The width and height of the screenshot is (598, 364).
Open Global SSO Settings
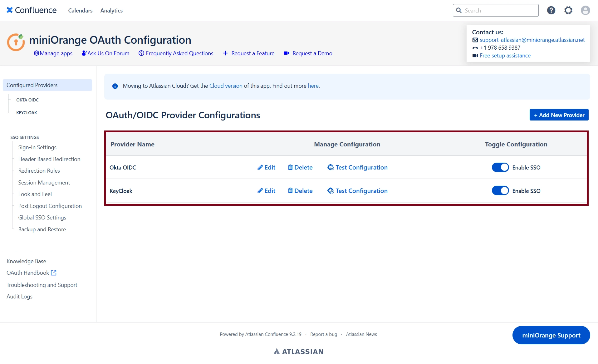[x=42, y=218]
